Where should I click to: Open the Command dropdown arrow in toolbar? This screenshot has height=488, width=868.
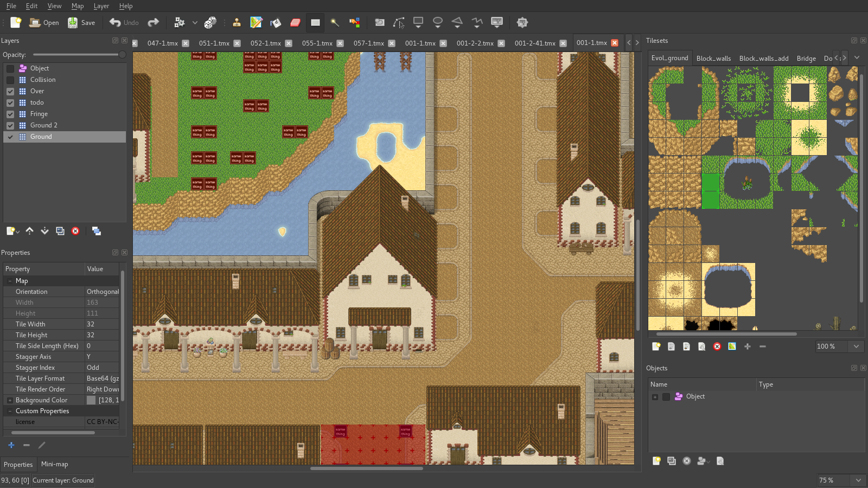(x=195, y=23)
